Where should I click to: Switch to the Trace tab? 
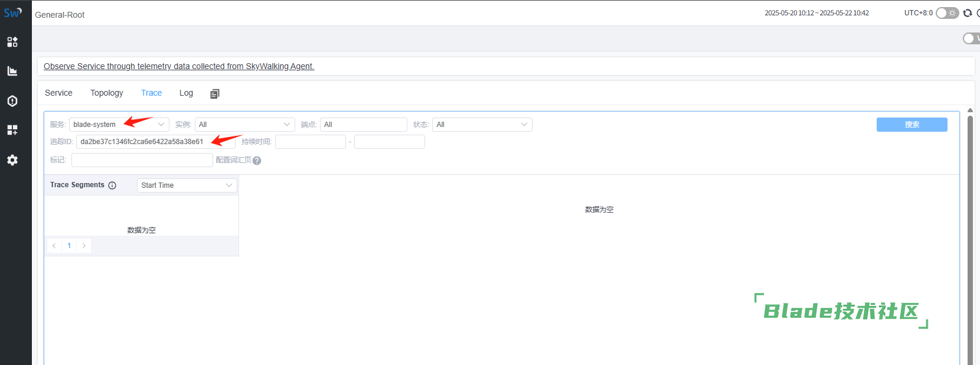click(x=151, y=93)
